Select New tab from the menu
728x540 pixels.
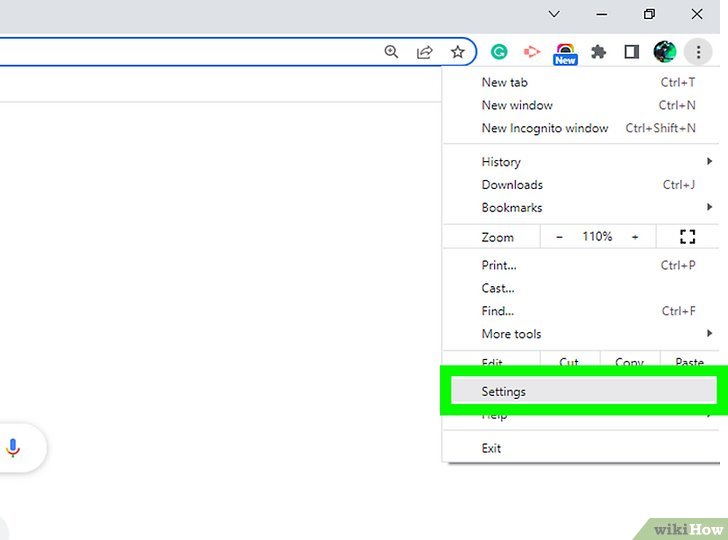pyautogui.click(x=581, y=82)
